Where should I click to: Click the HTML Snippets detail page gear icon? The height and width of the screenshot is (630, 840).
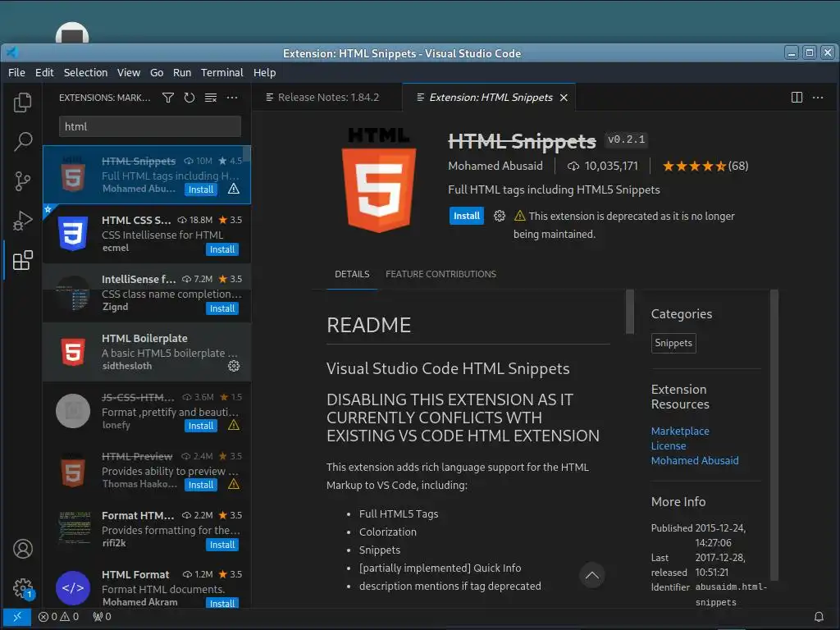pos(500,216)
